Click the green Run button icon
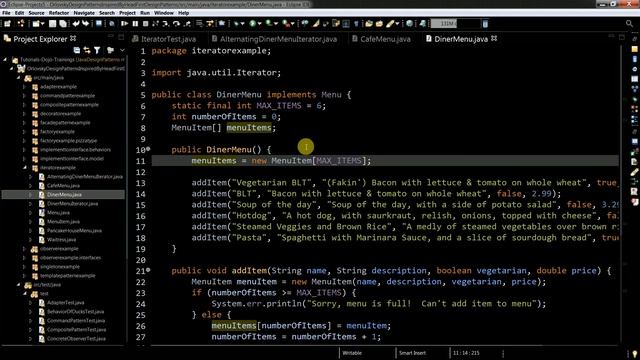Image resolution: width=640 pixels, height=360 pixels. coord(253,24)
